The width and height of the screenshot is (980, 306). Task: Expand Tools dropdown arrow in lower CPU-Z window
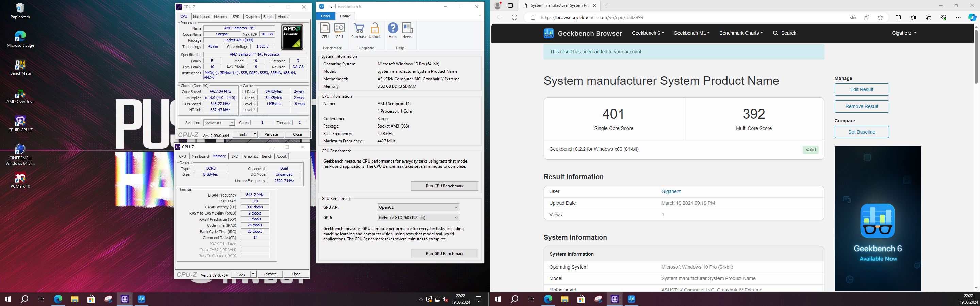[254, 274]
